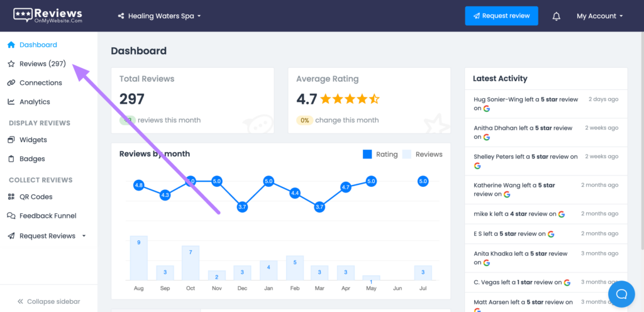This screenshot has height=312, width=644.
Task: Click the Dashboard home icon
Action: point(11,45)
